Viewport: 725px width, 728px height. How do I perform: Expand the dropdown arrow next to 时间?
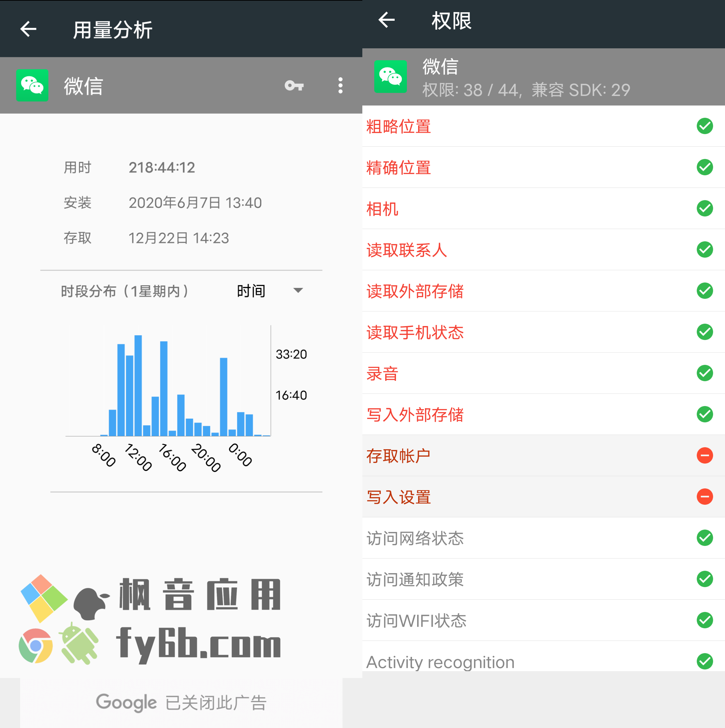[x=298, y=290]
